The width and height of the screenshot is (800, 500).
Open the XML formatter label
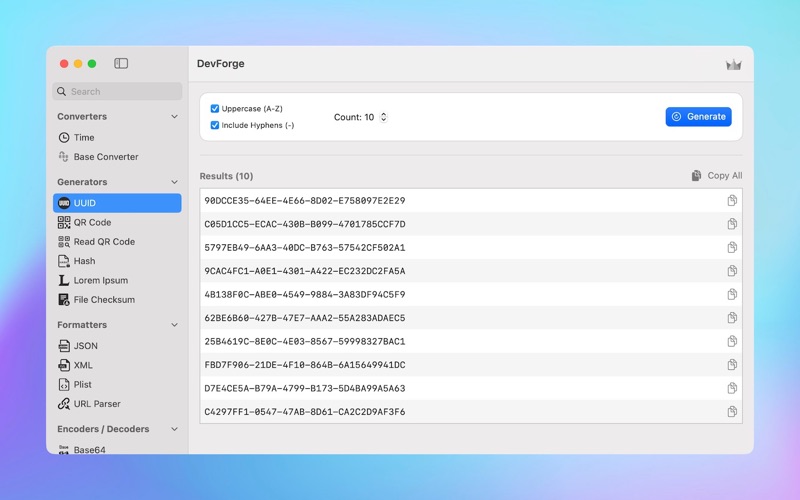coord(83,365)
